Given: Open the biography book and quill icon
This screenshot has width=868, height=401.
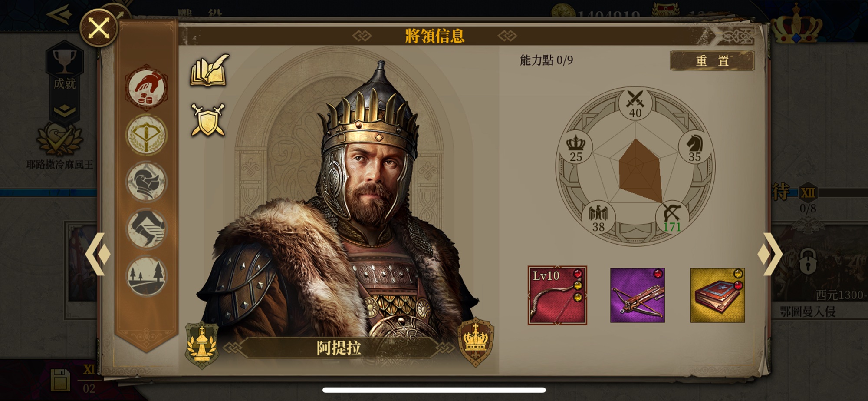Looking at the screenshot, I should [209, 70].
